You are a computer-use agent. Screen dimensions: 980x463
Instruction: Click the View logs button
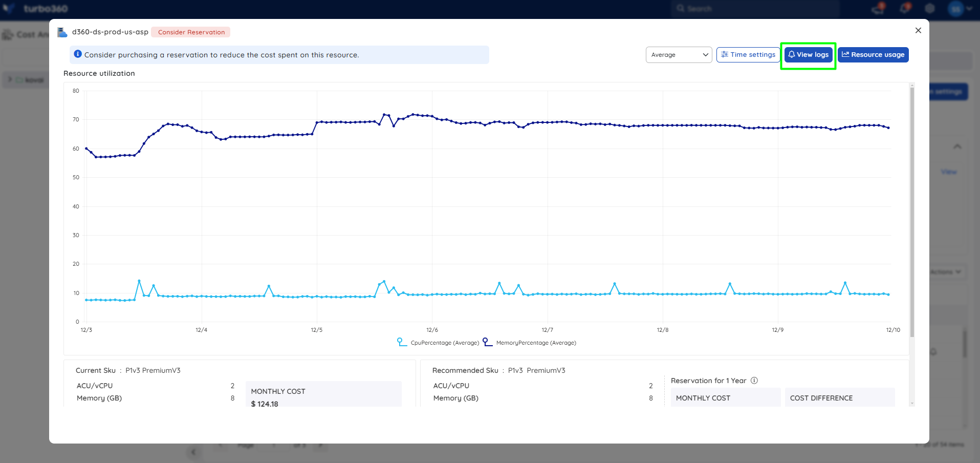pos(808,55)
